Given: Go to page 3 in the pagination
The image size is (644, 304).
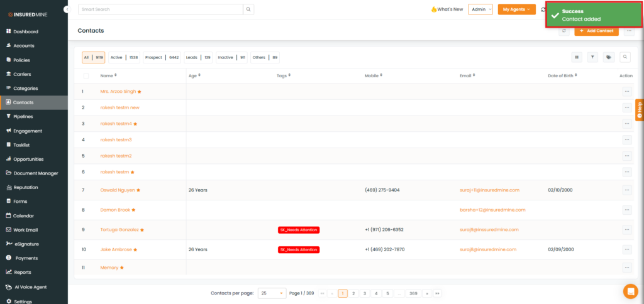Looking at the screenshot, I should point(365,293).
